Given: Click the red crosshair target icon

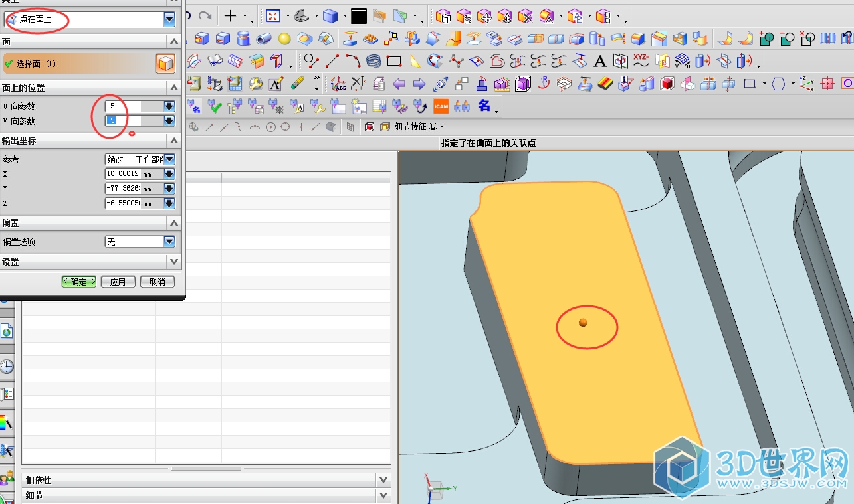Looking at the screenshot, I should [827, 84].
